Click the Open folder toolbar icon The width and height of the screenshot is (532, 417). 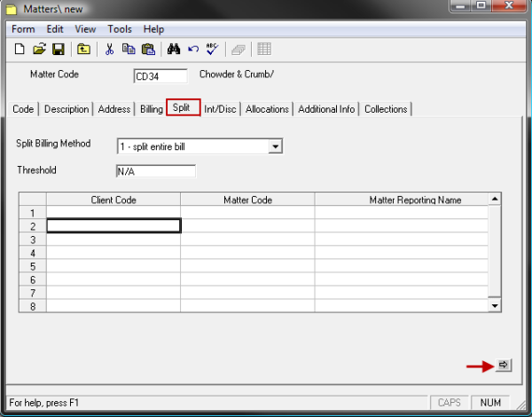(39, 49)
